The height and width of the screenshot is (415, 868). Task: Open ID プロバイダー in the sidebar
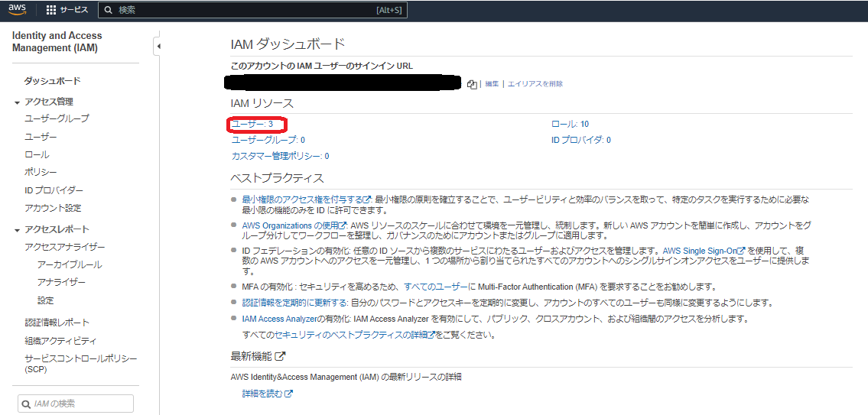(54, 190)
